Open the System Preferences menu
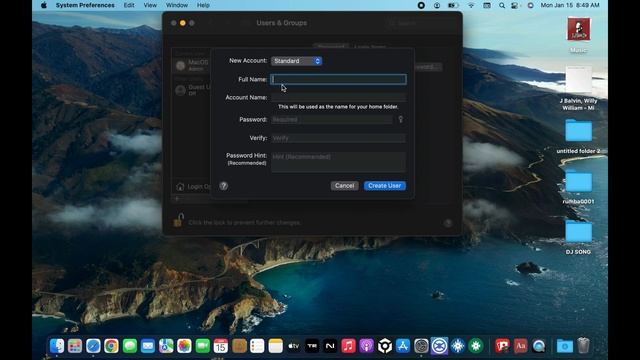This screenshot has height=360, width=640. coord(85,5)
